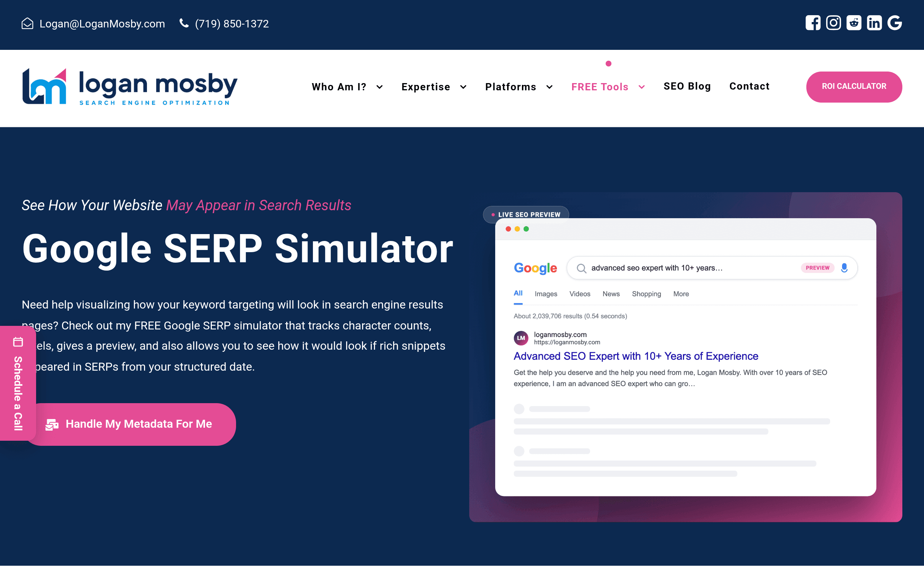
Task: Open the Who Am I? menu
Action: click(339, 87)
